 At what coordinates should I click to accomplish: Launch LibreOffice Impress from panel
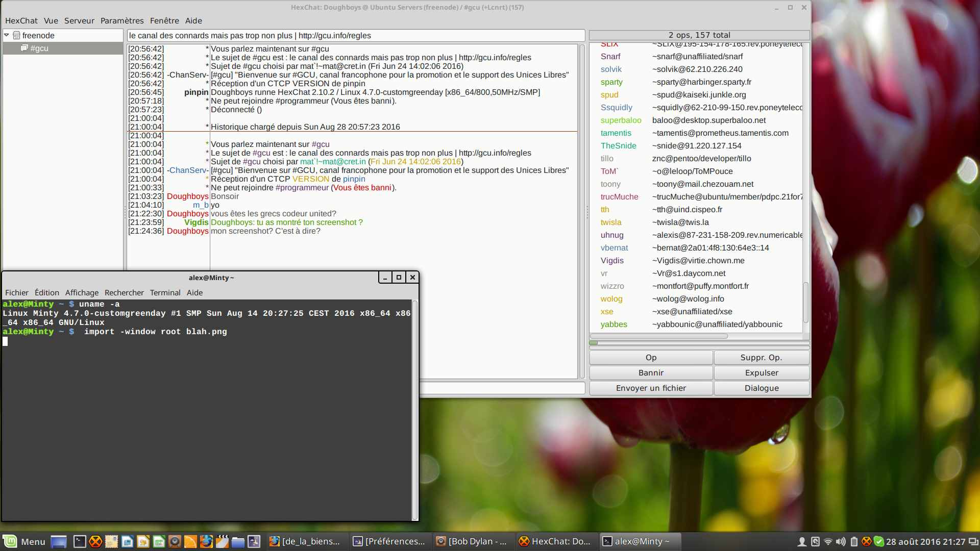click(x=143, y=541)
